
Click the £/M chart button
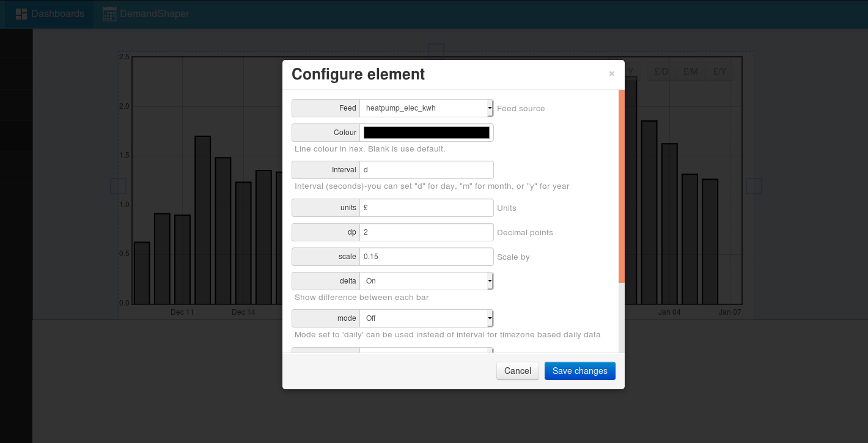click(x=690, y=71)
